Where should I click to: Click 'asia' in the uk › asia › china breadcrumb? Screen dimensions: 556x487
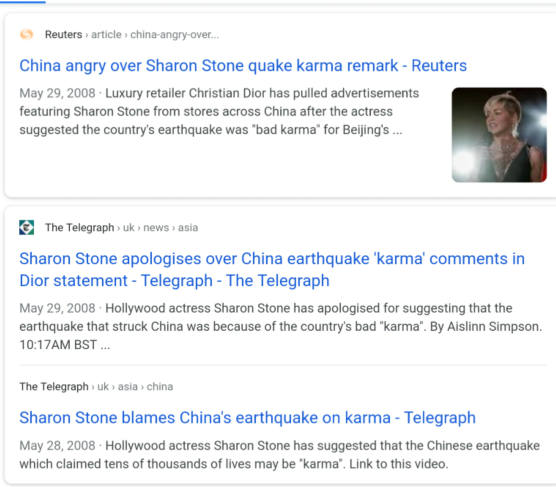pos(128,386)
